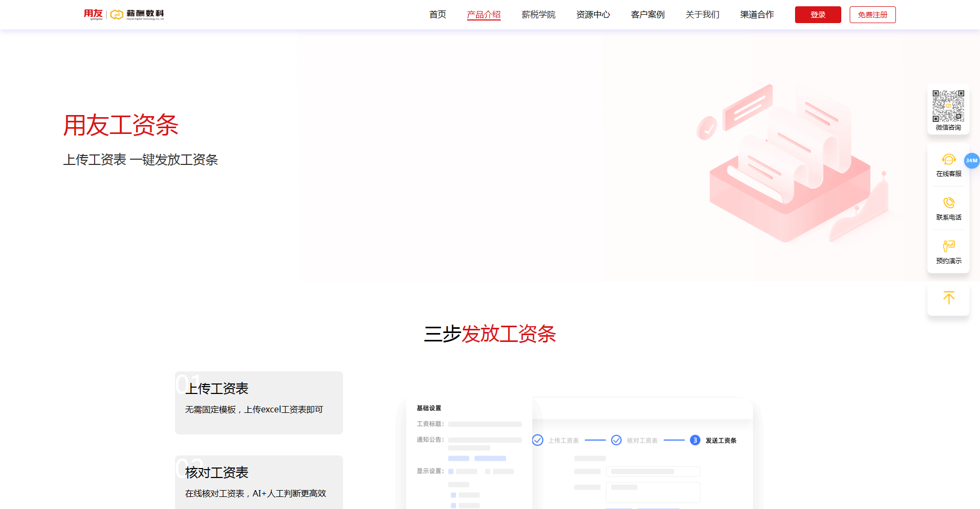The height and width of the screenshot is (509, 980).
Task: Go to 首页 in navigation
Action: [438, 15]
